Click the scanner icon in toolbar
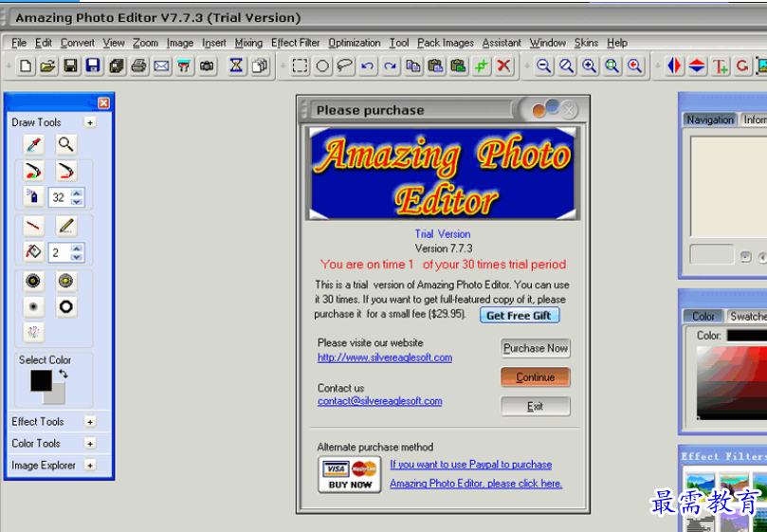 [x=184, y=65]
